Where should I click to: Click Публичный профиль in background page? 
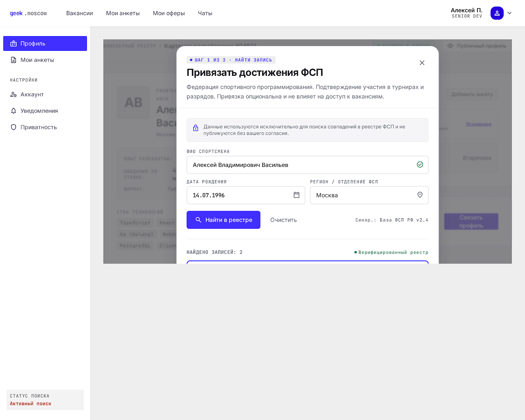477,46
